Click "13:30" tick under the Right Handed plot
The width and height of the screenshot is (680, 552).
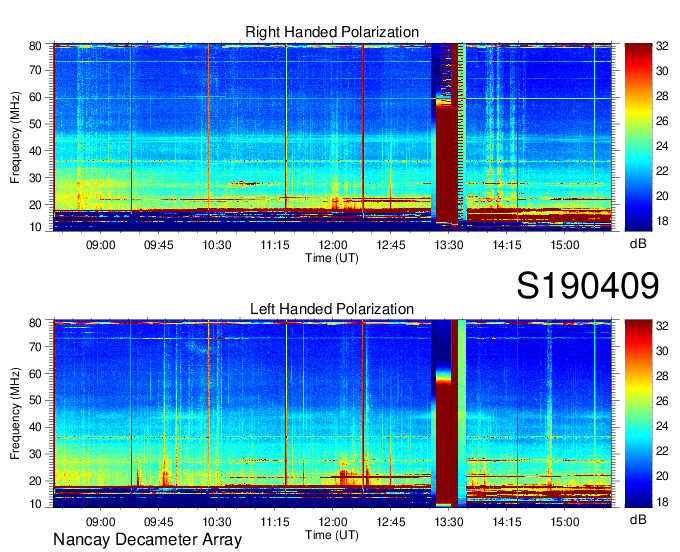click(449, 245)
